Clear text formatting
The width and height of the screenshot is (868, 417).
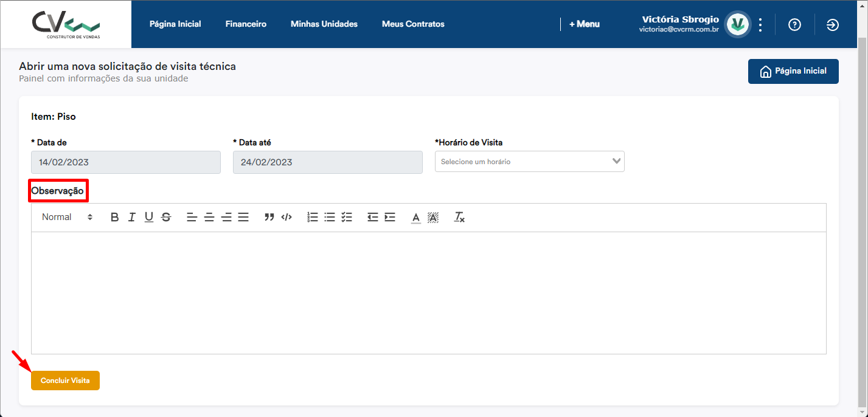point(459,217)
